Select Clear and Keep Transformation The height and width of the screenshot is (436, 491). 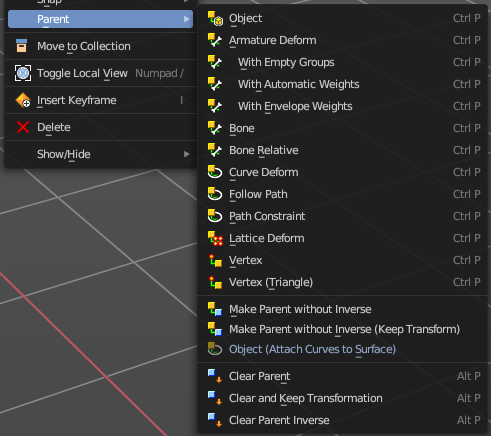click(343, 398)
